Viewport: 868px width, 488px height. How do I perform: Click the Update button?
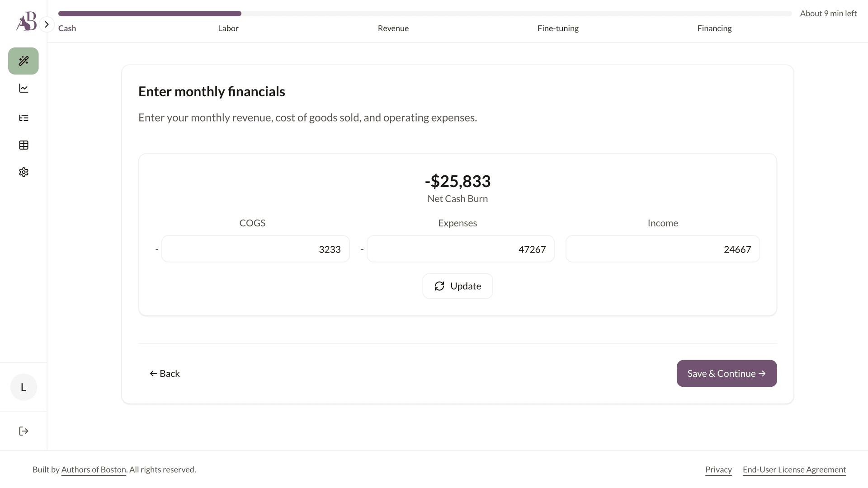458,286
